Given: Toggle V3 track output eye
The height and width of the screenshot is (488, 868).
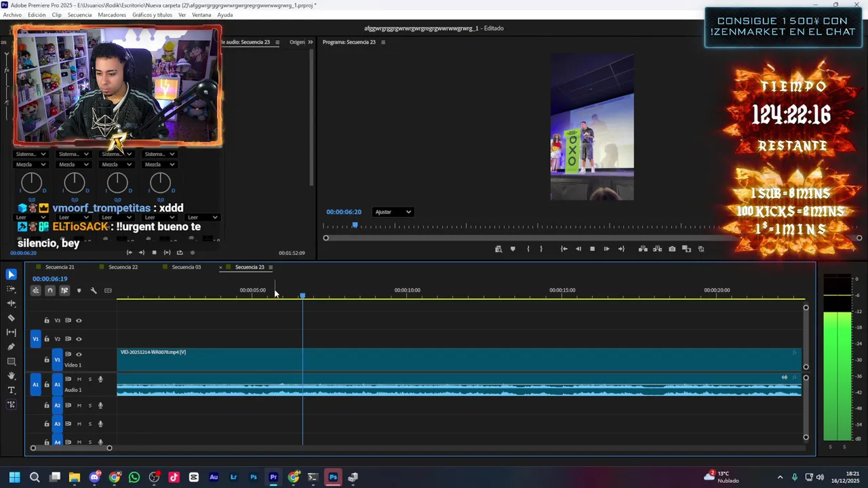Looking at the screenshot, I should tap(79, 321).
